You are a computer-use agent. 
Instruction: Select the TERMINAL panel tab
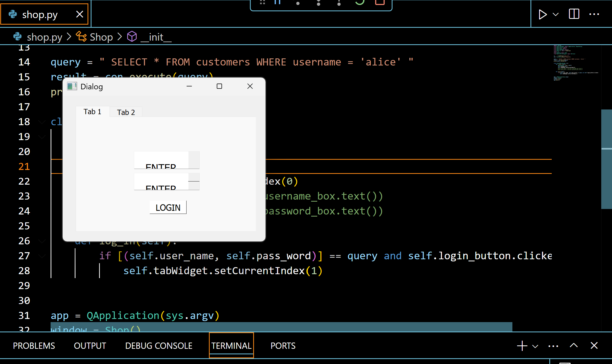click(x=231, y=346)
